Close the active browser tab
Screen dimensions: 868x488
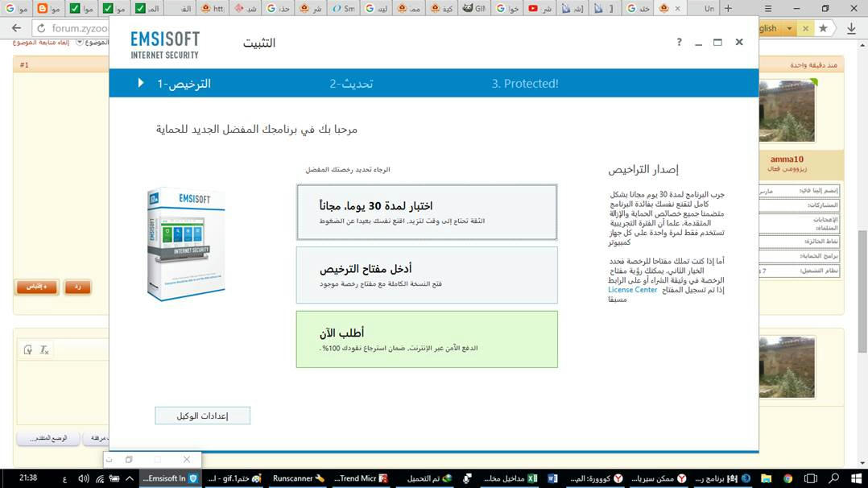point(677,8)
